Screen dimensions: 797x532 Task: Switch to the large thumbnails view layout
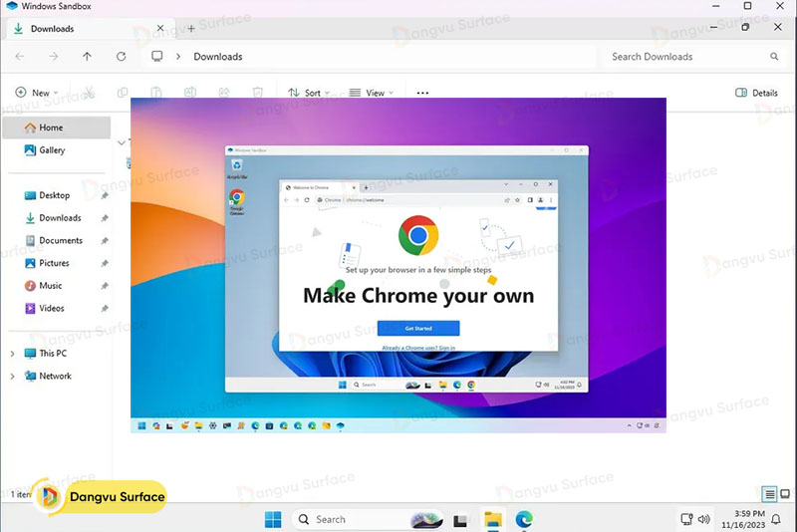(x=785, y=493)
